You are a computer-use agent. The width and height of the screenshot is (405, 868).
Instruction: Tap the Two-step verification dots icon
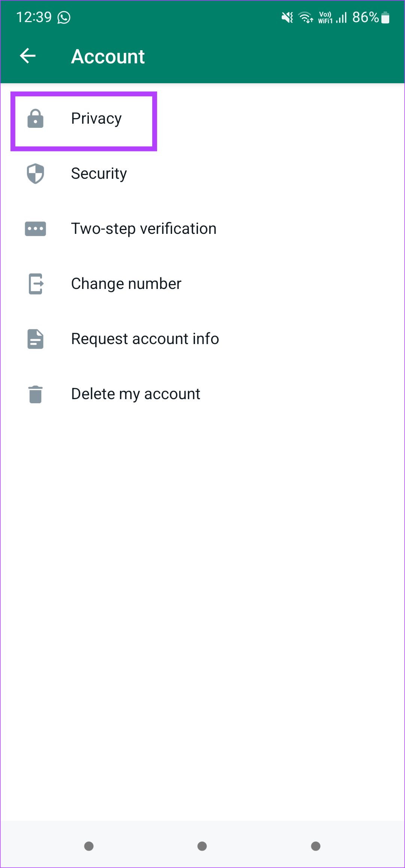[x=36, y=229]
